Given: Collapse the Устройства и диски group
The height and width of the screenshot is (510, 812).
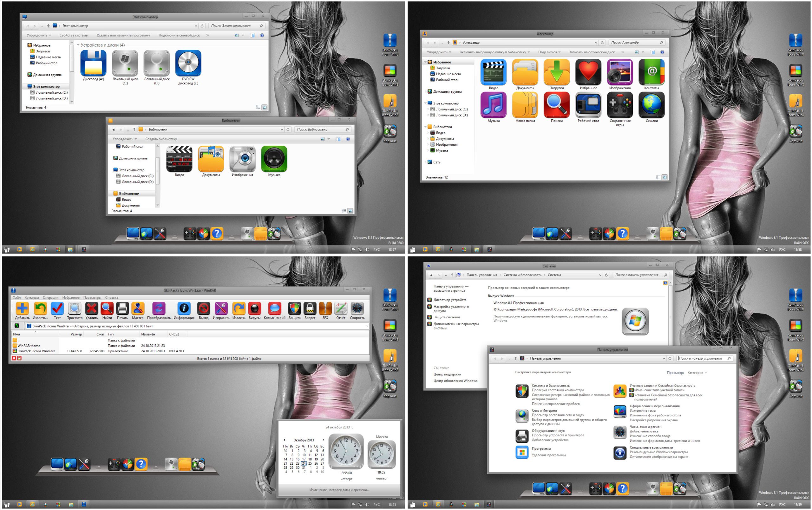Looking at the screenshot, I should pyautogui.click(x=78, y=45).
